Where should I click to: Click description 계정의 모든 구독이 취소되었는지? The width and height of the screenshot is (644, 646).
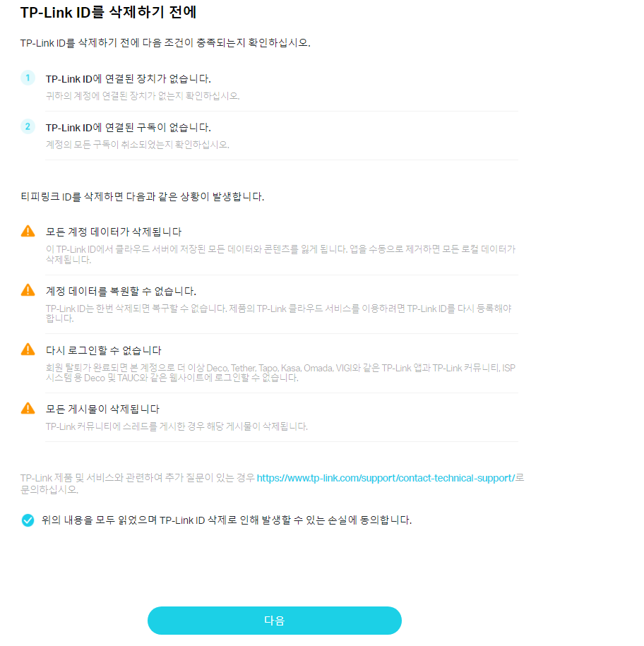138,145
